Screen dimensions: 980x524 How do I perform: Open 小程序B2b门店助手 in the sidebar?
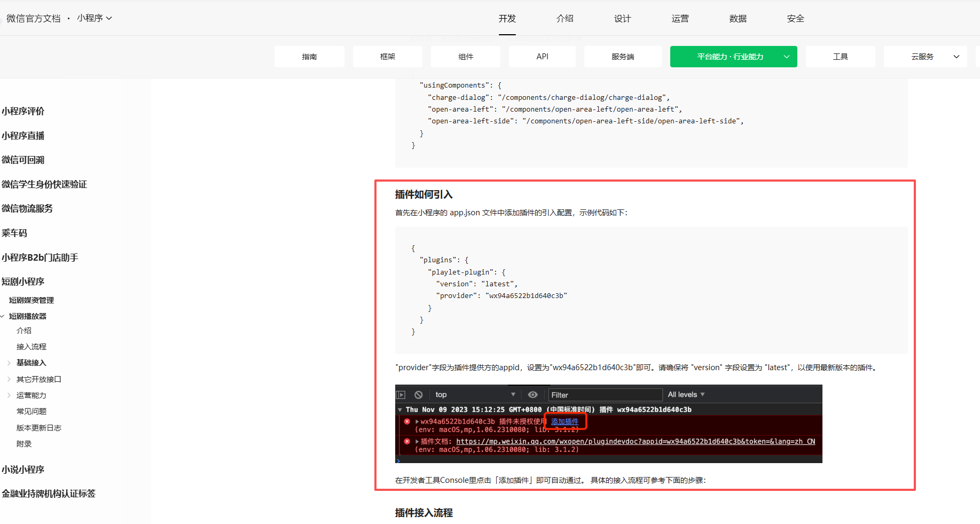click(40, 257)
